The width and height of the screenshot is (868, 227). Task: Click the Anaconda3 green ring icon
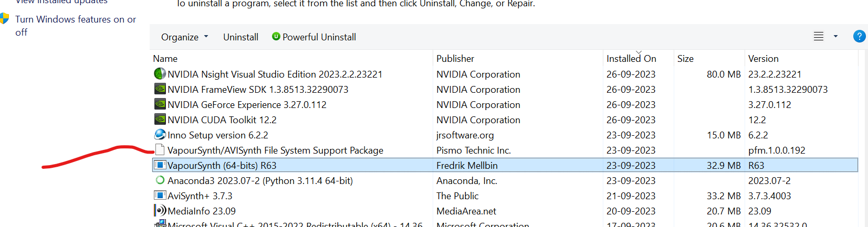[x=160, y=180]
